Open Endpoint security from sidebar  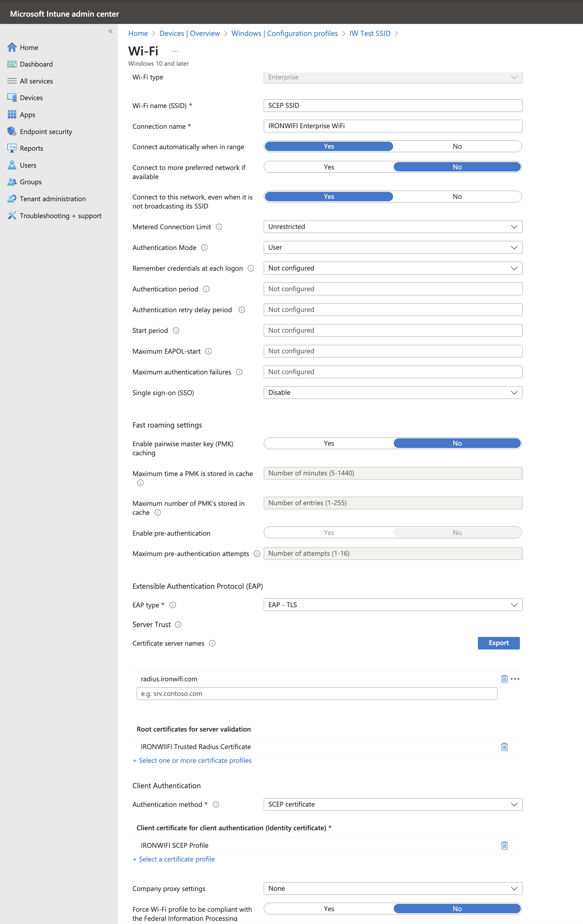[x=12, y=131]
